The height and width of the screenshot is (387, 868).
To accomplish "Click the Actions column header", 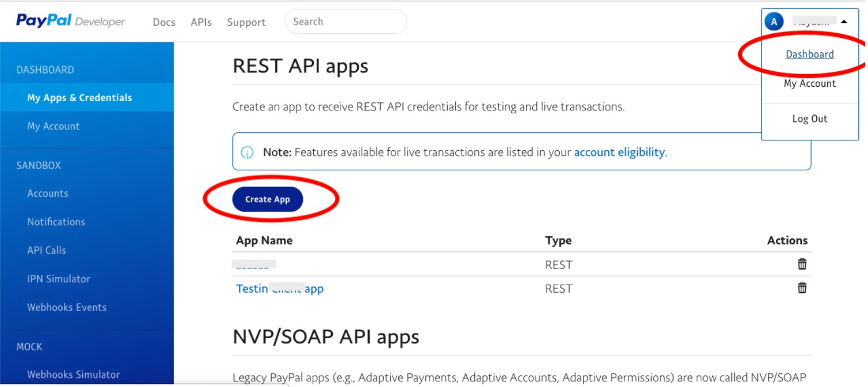I will pos(787,240).
